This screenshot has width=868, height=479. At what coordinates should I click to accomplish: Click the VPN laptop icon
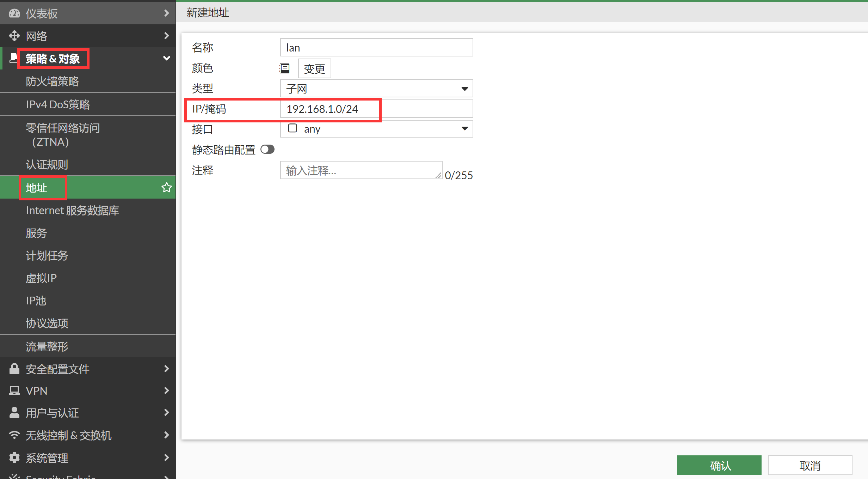[x=14, y=390]
